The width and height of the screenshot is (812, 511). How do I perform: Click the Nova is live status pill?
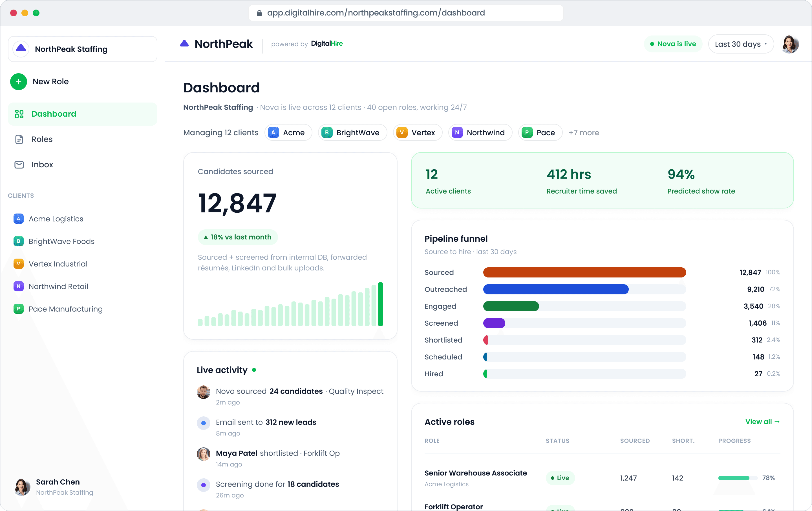673,44
